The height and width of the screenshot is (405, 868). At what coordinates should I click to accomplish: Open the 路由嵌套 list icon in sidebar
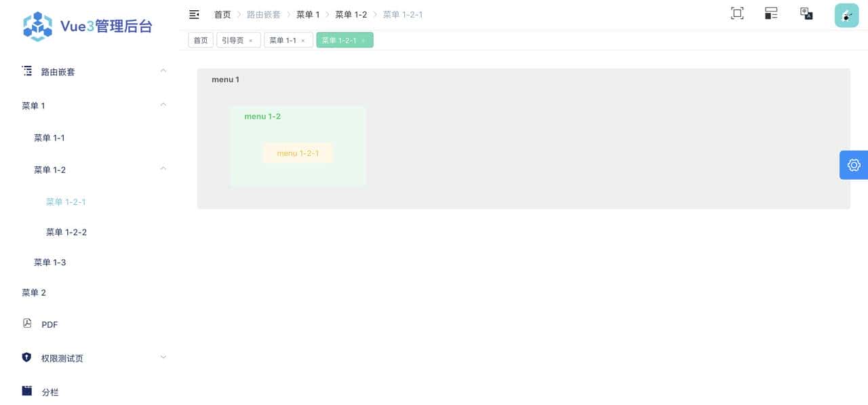(26, 71)
